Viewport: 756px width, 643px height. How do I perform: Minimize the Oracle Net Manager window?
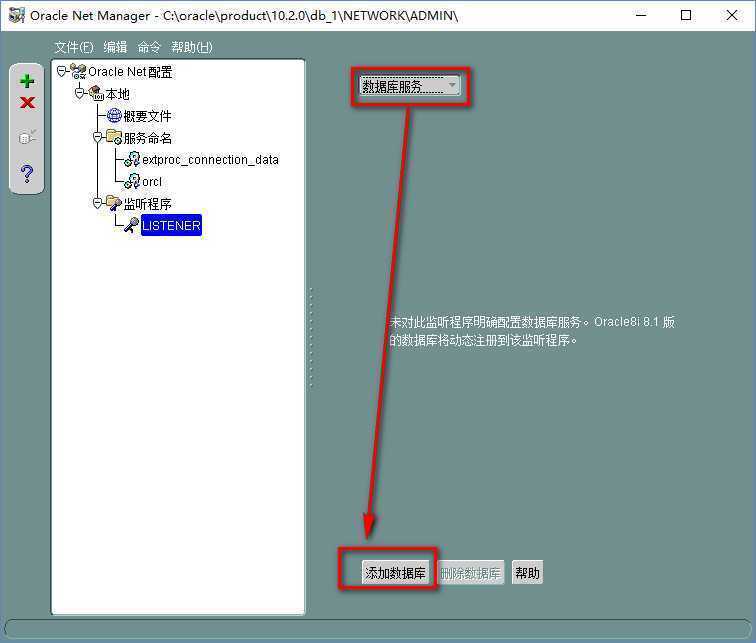(641, 15)
